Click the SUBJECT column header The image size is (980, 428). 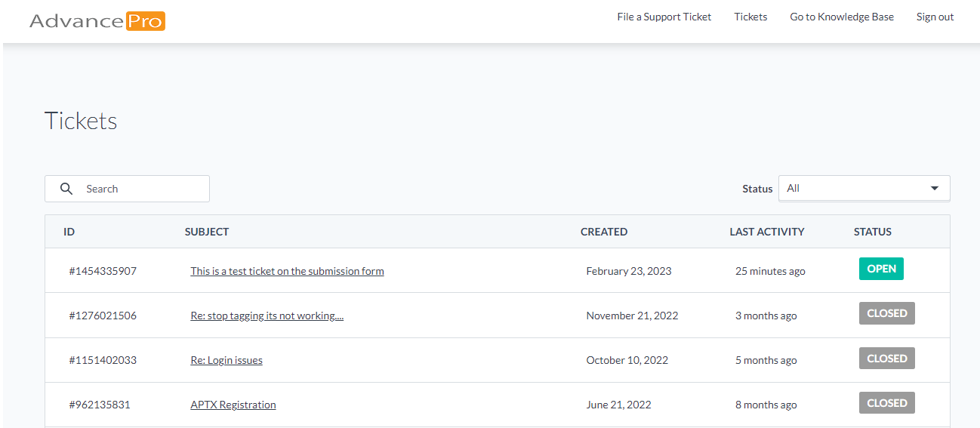tap(207, 232)
